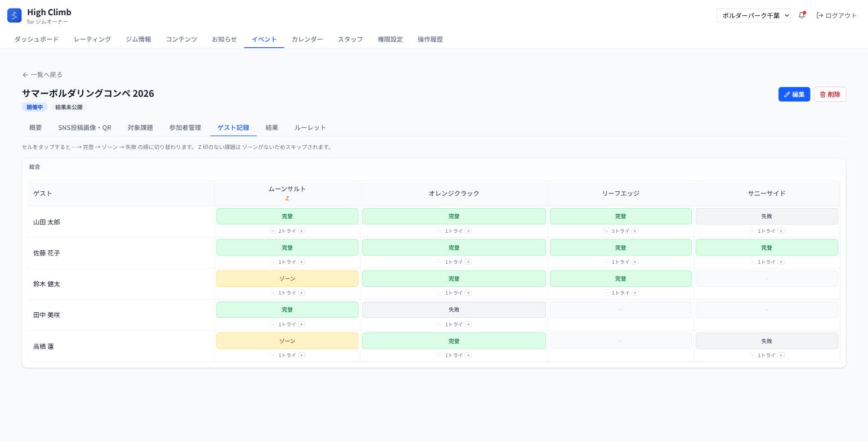Toggle 山田 太郎's サニーサイド 失敗 cell
The width and height of the screenshot is (868, 441).
(x=767, y=217)
